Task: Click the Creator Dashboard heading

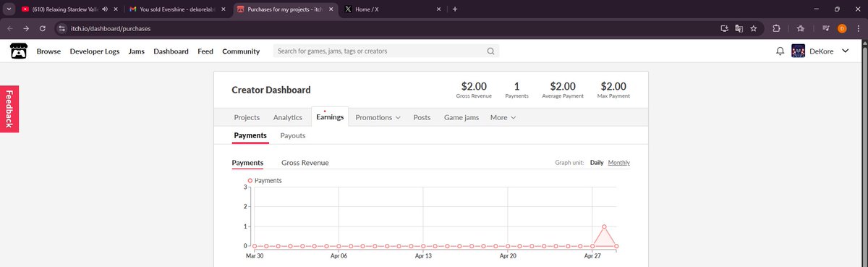Action: coord(271,90)
